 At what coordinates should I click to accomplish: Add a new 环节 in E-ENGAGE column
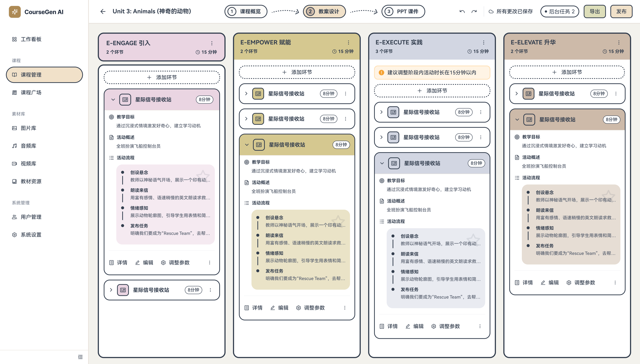click(x=162, y=78)
